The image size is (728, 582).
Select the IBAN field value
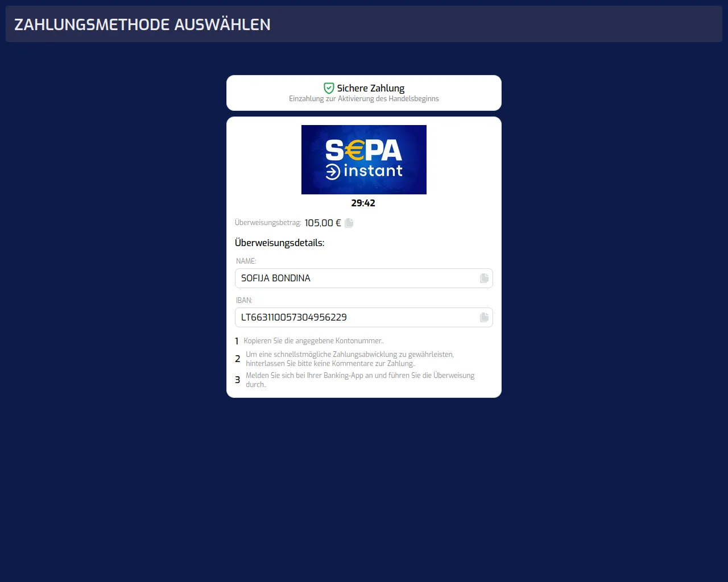pyautogui.click(x=364, y=317)
